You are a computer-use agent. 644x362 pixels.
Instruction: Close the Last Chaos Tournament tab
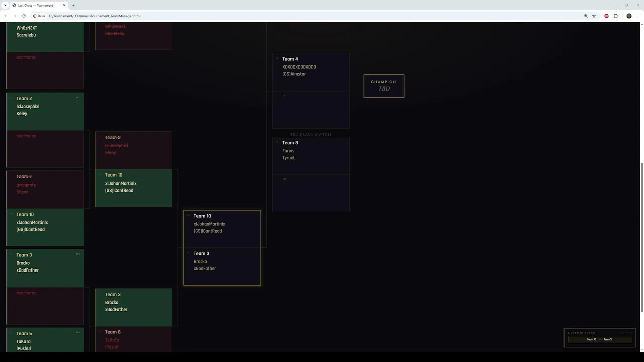click(x=65, y=5)
